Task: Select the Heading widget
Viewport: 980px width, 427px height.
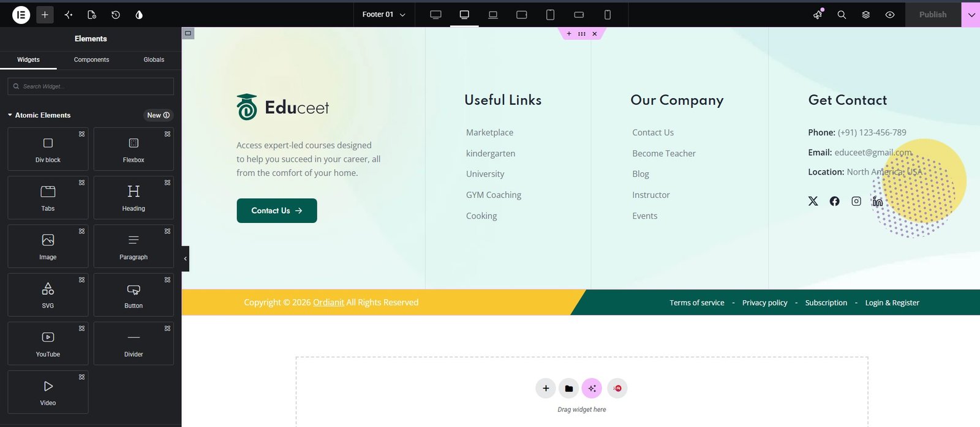Action: click(x=134, y=197)
